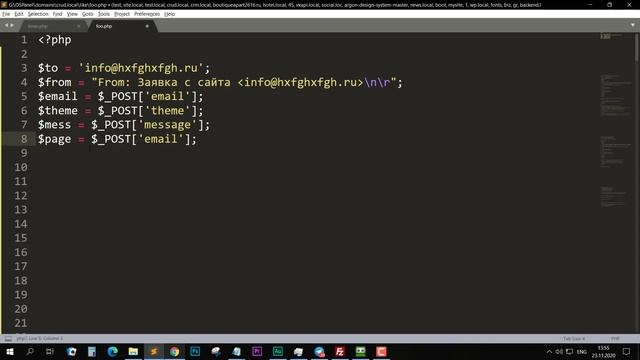This screenshot has height=360, width=640.
Task: Open the File menu
Action: coord(6,14)
